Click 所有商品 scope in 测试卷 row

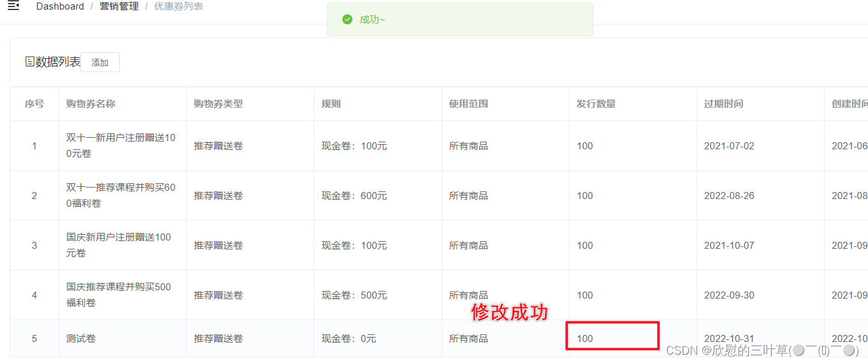468,339
